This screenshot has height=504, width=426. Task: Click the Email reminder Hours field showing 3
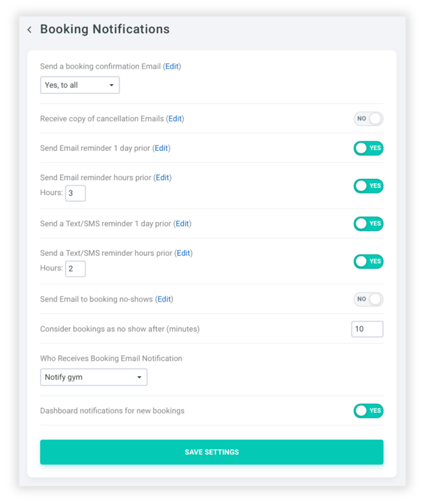75,193
